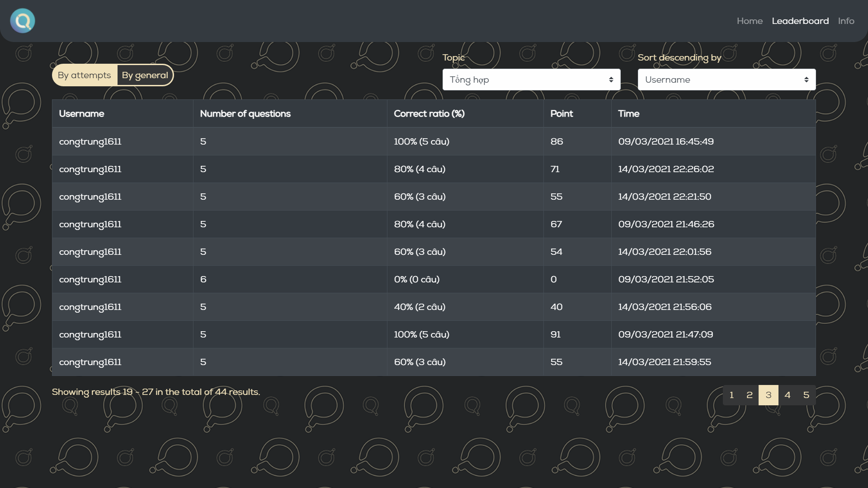Go to the Home page

(750, 21)
